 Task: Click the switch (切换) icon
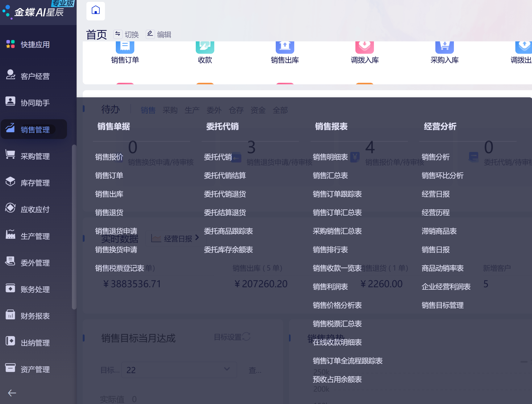click(118, 34)
